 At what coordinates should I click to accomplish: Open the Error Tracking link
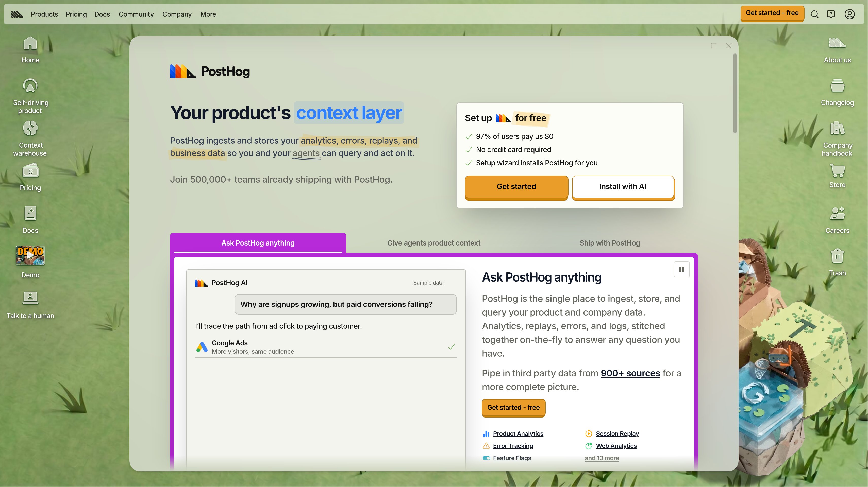(513, 446)
